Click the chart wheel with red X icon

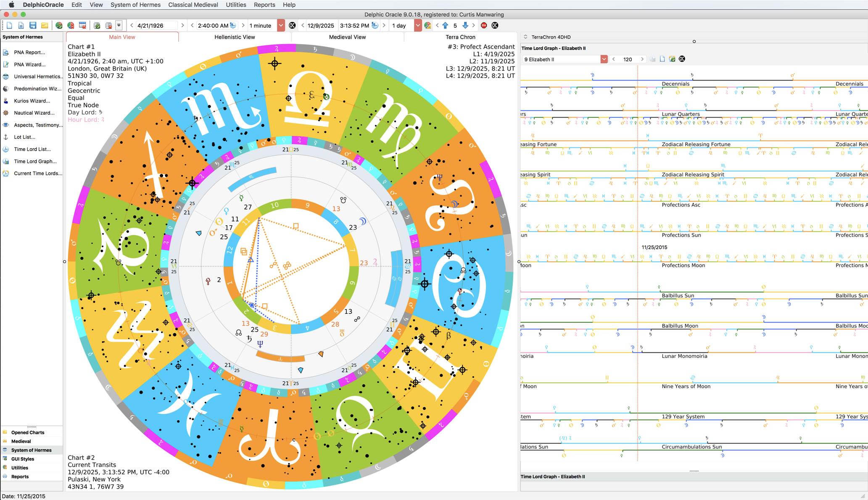71,26
